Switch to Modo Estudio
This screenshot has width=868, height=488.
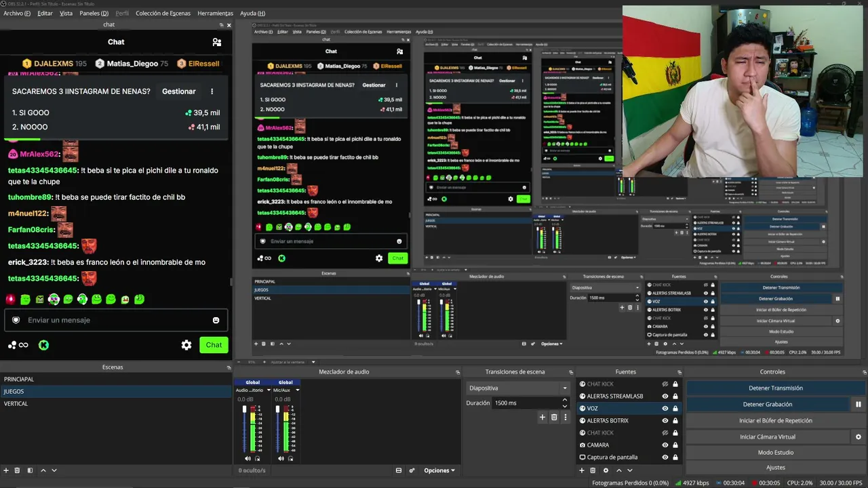(776, 453)
